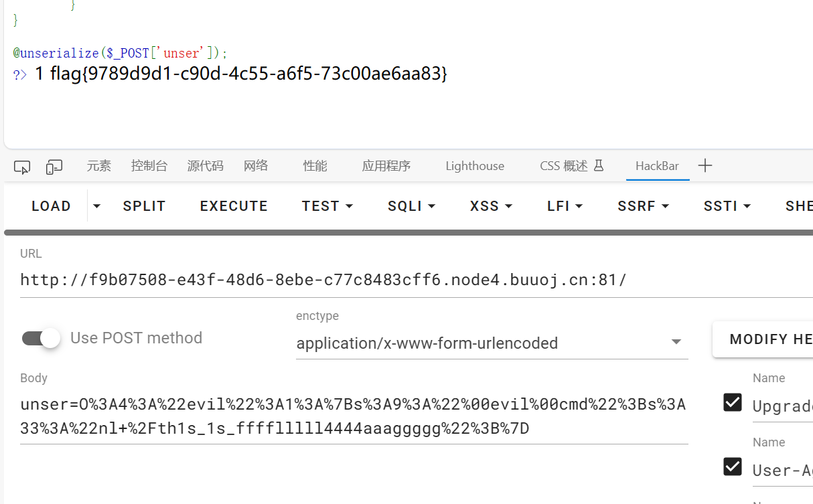This screenshot has width=813, height=504.
Task: Open the CSS 概述 experimental flask tab
Action: coord(572,166)
